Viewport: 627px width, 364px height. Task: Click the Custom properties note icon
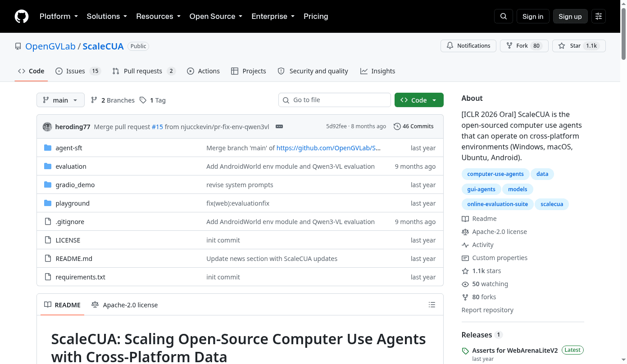point(465,258)
